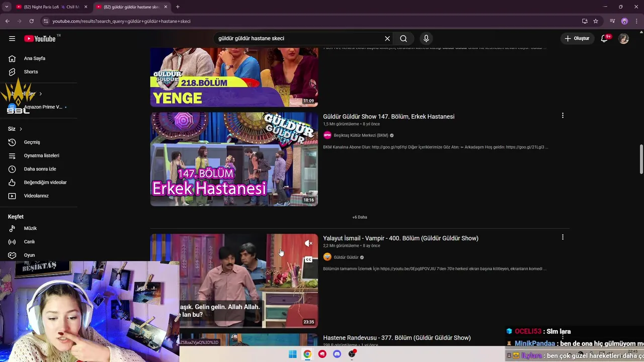Open the Chrome three-dot menu
The image size is (644, 362).
click(x=637, y=21)
